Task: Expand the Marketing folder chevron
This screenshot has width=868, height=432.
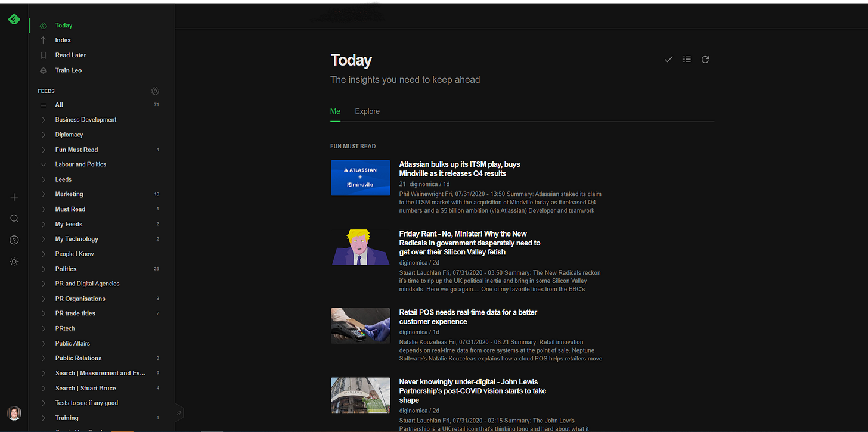Action: coord(43,194)
